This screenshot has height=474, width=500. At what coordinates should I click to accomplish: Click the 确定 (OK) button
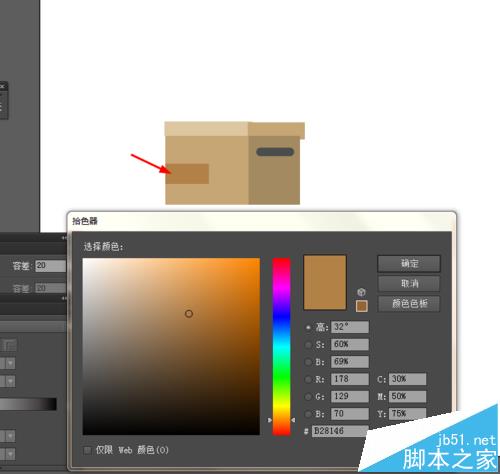[409, 264]
